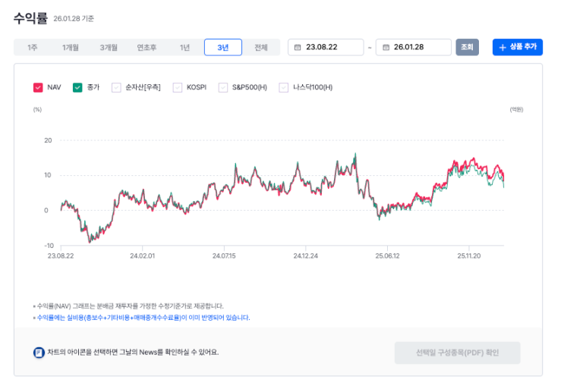564x392 pixels.
Task: Select the 연초후 period tab
Action: coord(147,48)
